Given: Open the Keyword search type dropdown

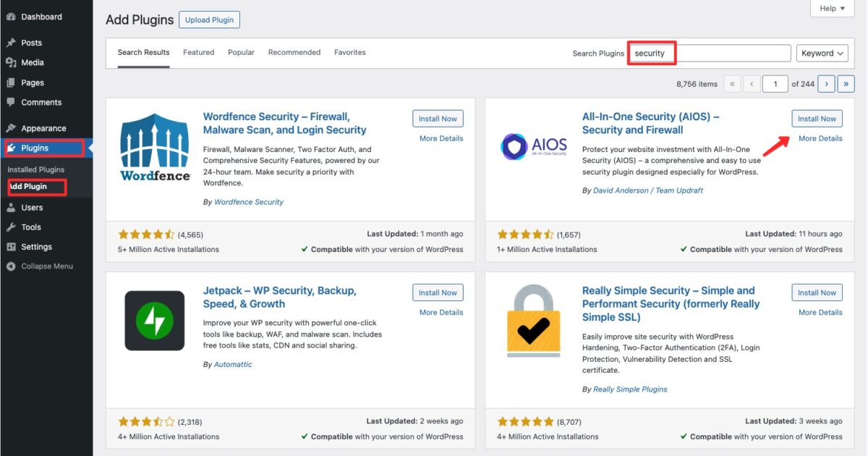Looking at the screenshot, I should coord(823,53).
